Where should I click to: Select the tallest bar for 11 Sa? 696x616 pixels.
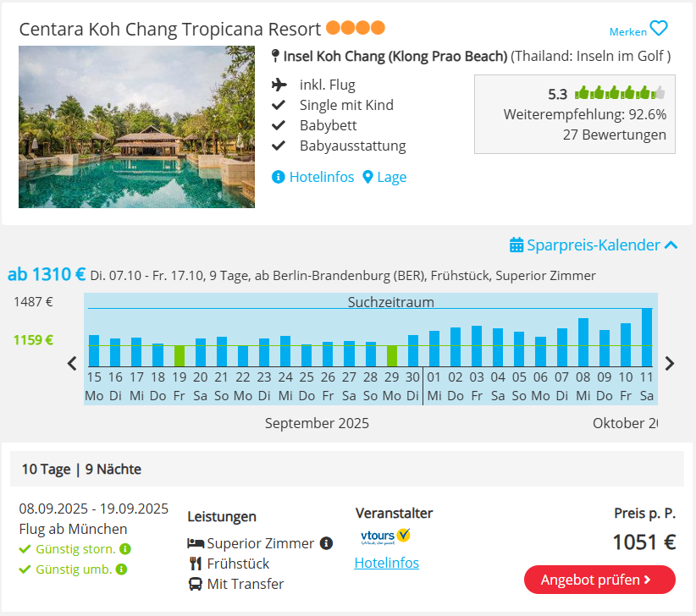[647, 338]
